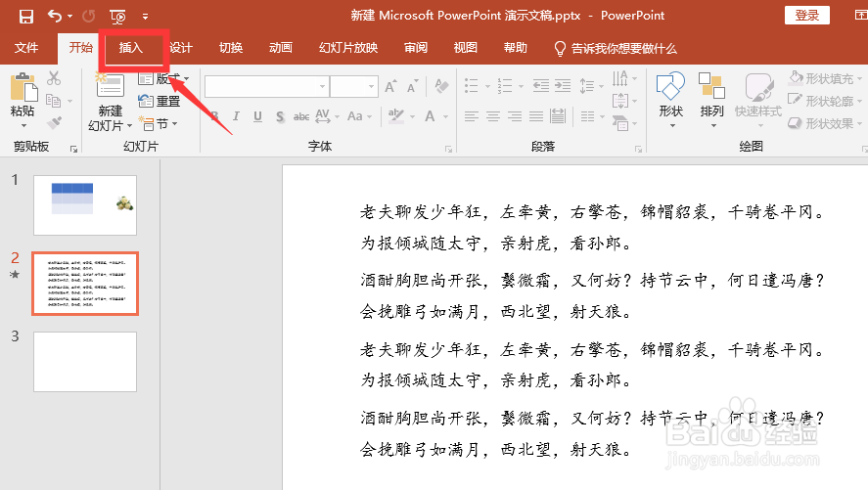
Task: Open the 帮助 tab
Action: [516, 48]
